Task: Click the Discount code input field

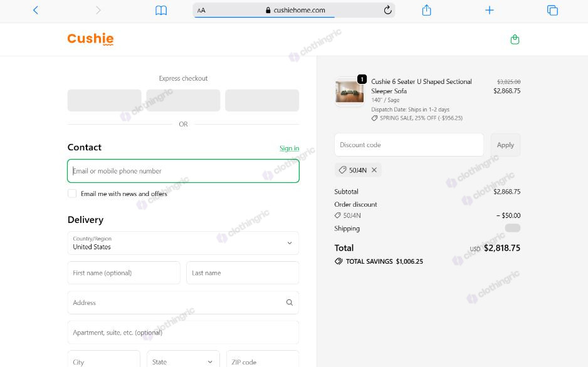Action: [409, 145]
